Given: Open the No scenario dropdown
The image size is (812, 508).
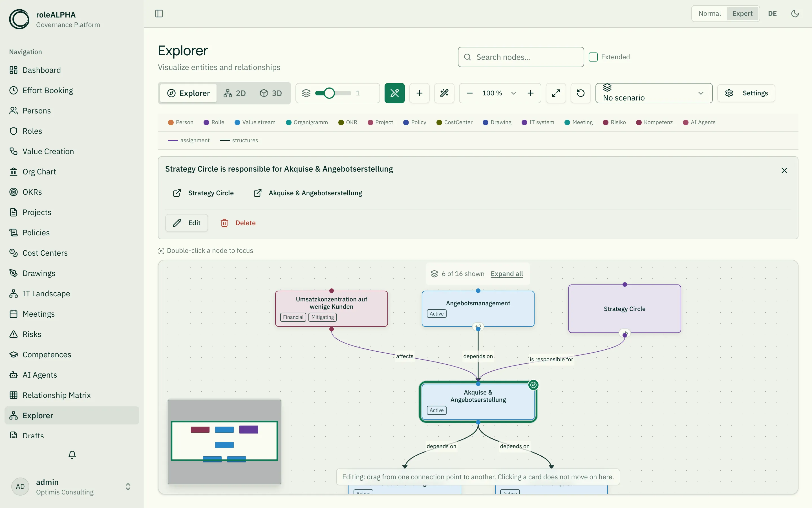Looking at the screenshot, I should pyautogui.click(x=654, y=93).
